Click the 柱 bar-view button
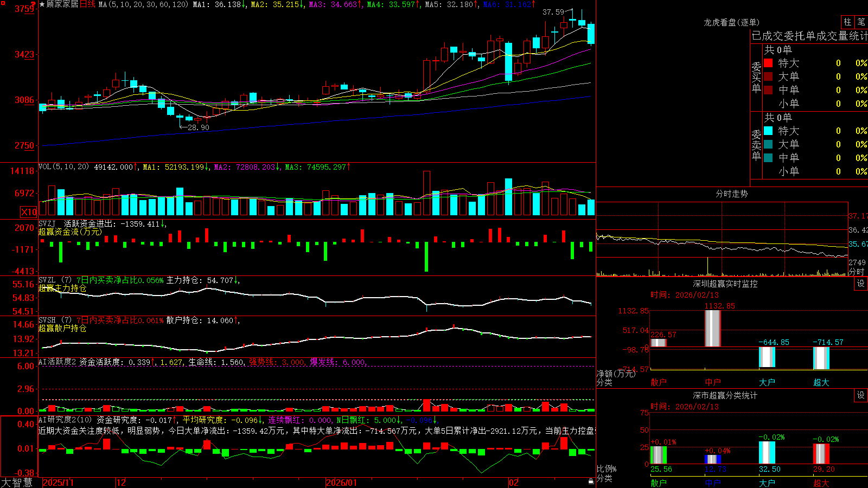Screen dimensions: 868x488 pos(847,22)
